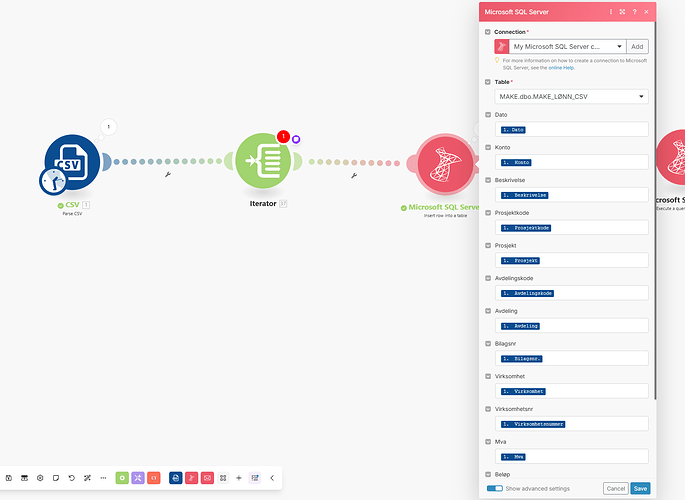Collapse the Virksomhet field with its square

tap(488, 376)
